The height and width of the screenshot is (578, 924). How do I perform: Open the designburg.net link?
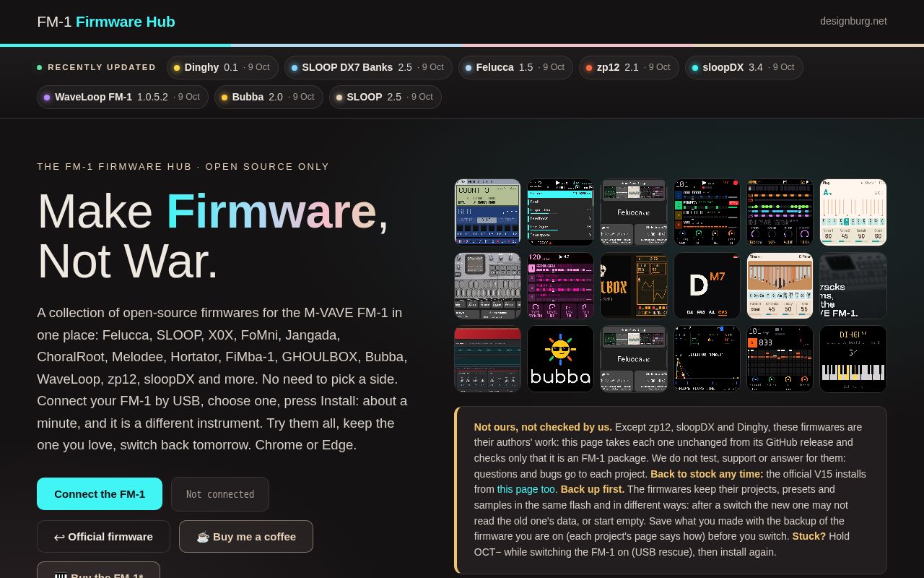point(853,21)
